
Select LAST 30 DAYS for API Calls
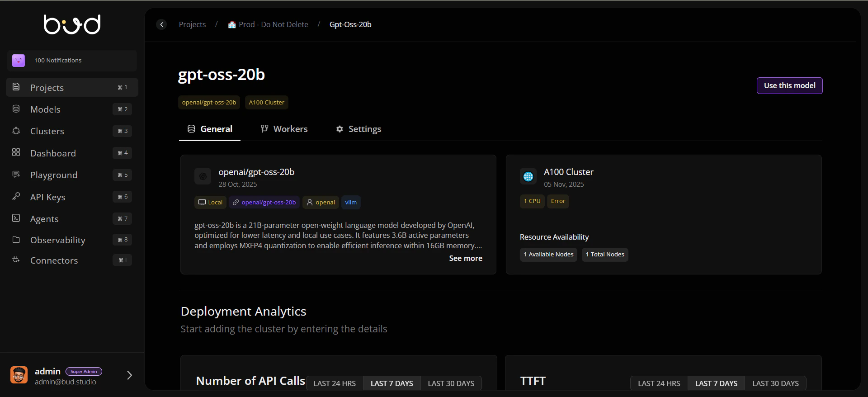[x=451, y=383]
